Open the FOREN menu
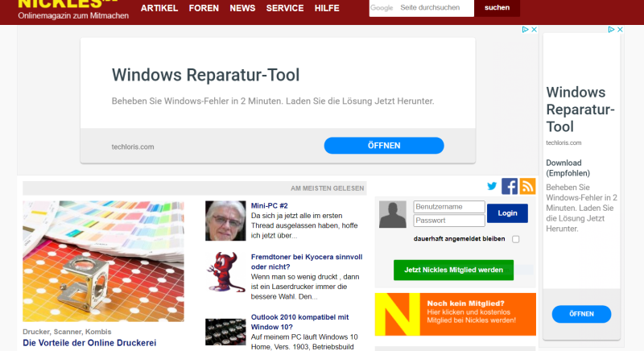644x351 pixels. 204,8
